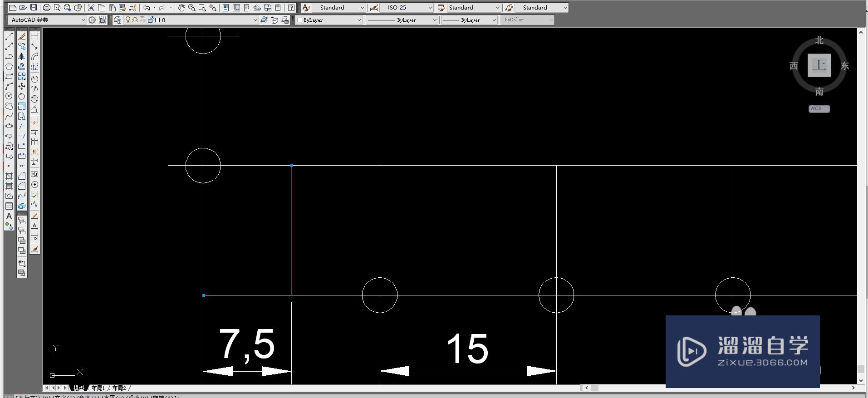Viewport: 868px width, 398px height.
Task: Click the 15 dimension text
Action: click(467, 349)
